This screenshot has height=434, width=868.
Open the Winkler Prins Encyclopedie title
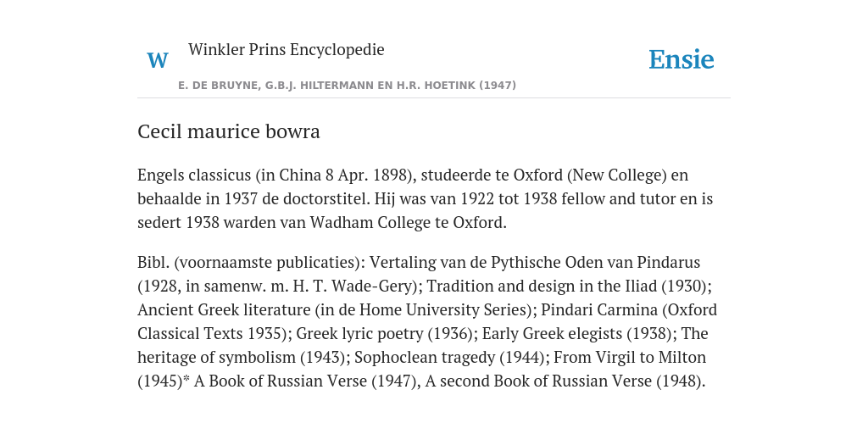[287, 49]
